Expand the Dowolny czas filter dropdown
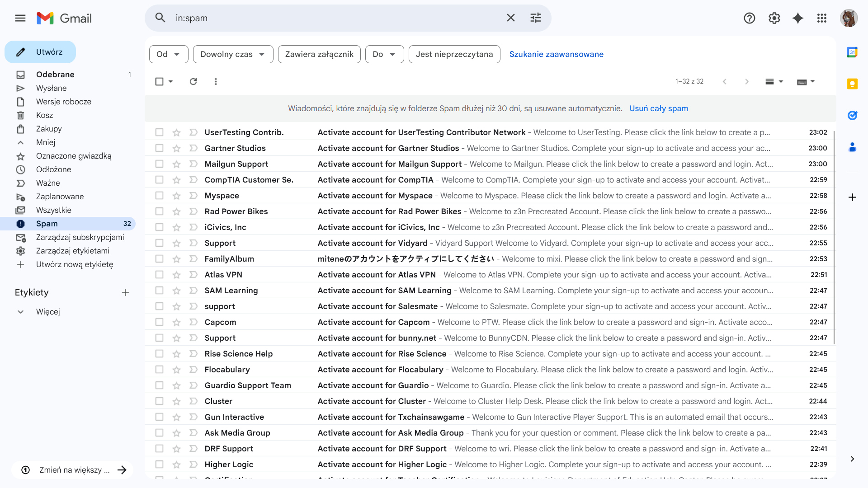This screenshot has width=868, height=488. pyautogui.click(x=233, y=54)
